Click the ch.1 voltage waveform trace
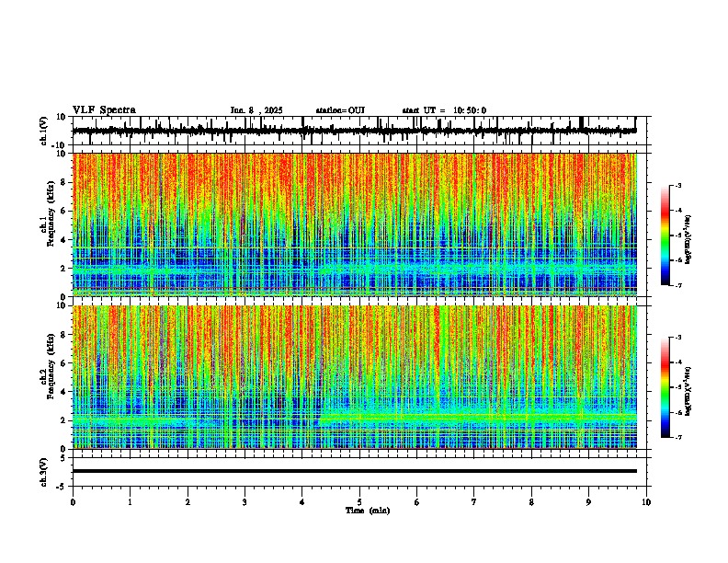728x563 pixels. pyautogui.click(x=355, y=131)
